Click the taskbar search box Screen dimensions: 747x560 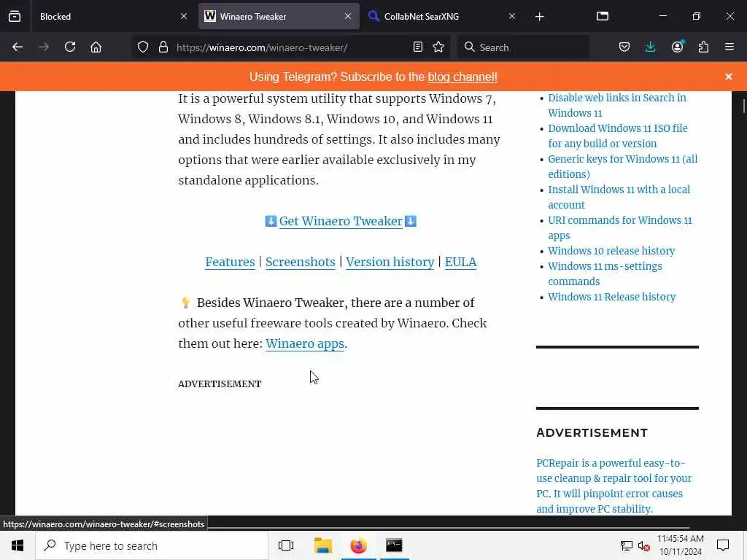pos(152,545)
